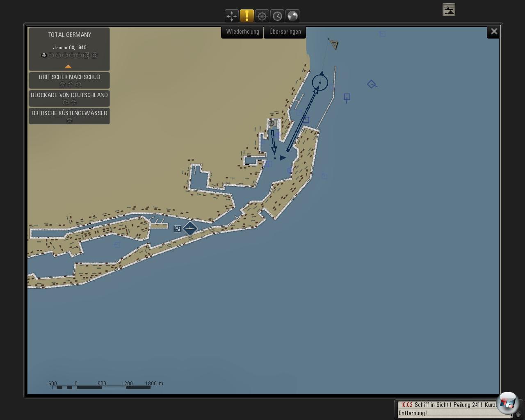Open the world globe map icon
This screenshot has width=525, height=420.
pos(292,16)
